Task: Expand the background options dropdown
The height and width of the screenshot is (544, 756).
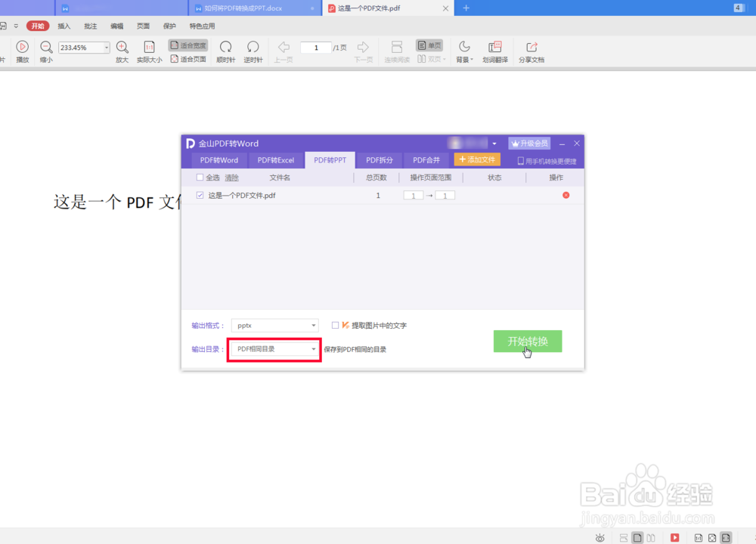Action: coord(472,59)
